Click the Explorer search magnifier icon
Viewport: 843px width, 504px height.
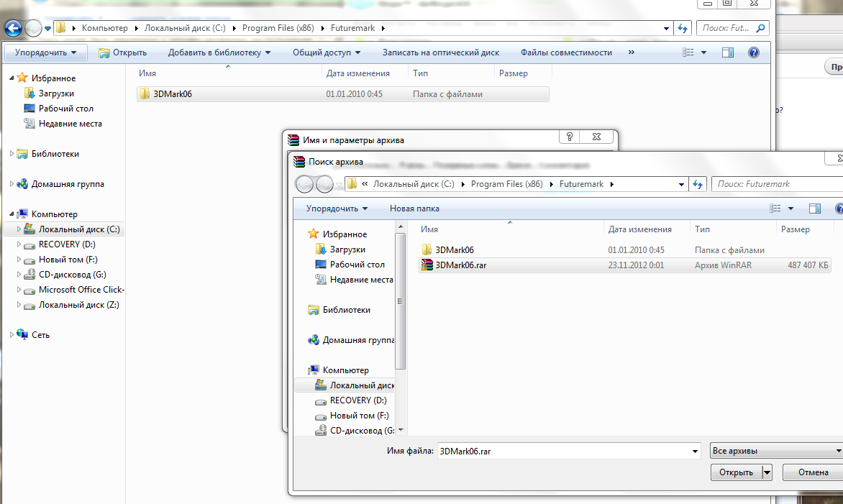(x=760, y=28)
